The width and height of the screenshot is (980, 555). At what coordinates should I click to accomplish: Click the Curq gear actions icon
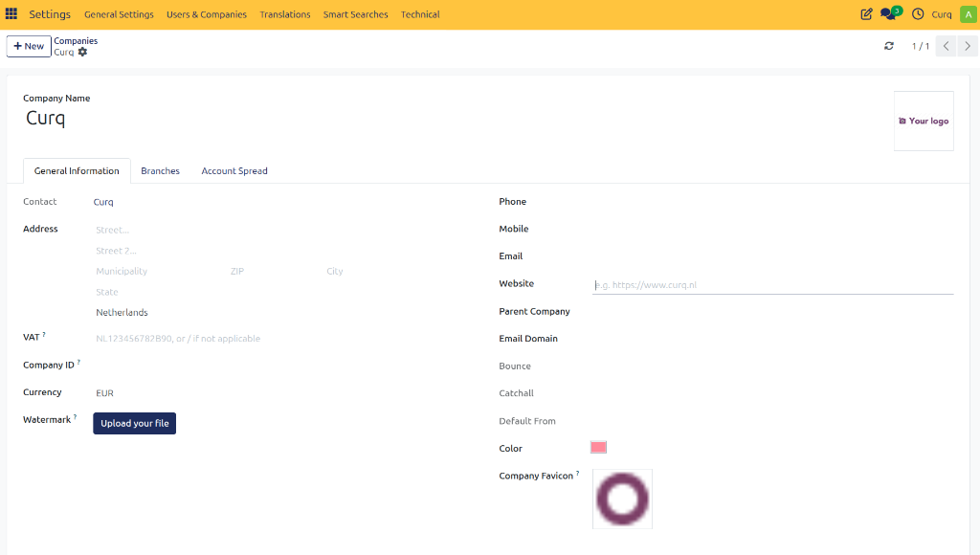(82, 52)
